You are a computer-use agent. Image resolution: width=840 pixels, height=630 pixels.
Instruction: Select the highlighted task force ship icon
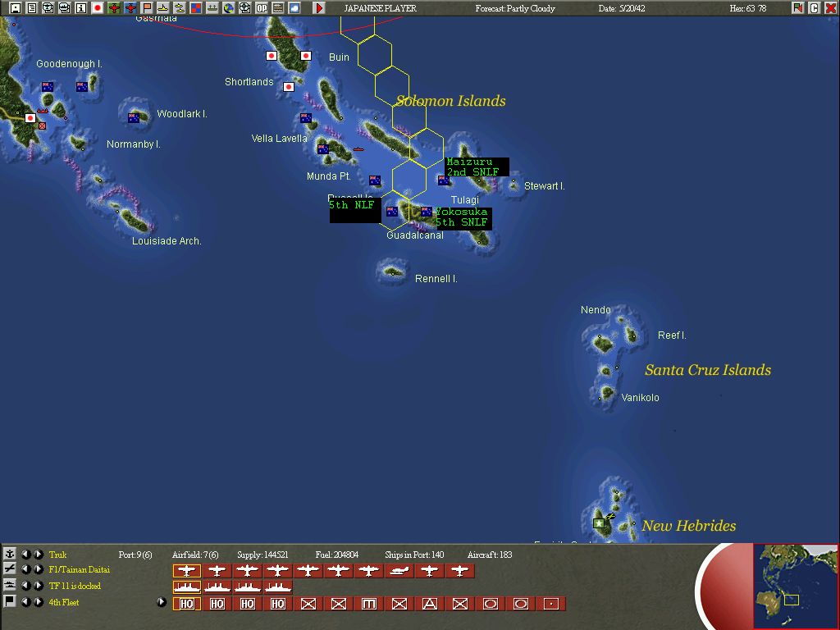click(x=187, y=587)
